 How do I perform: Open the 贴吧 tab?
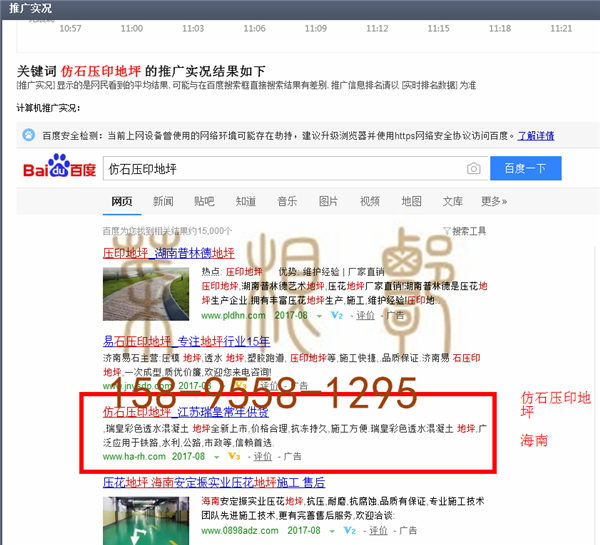pyautogui.click(x=204, y=201)
